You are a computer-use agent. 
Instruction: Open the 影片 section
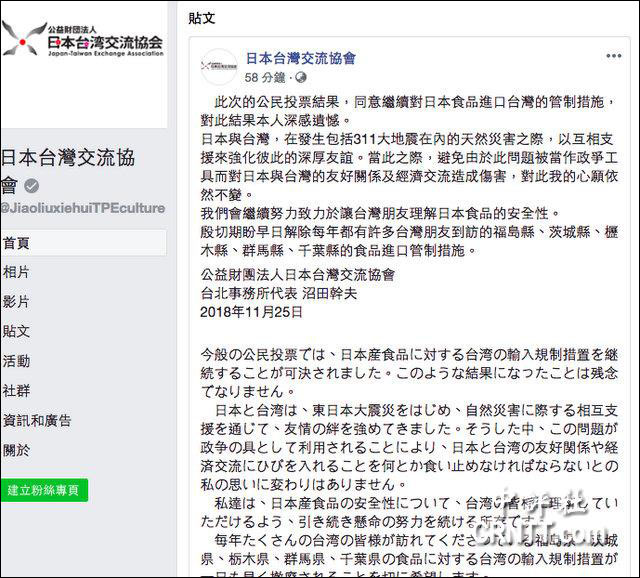pyautogui.click(x=16, y=302)
